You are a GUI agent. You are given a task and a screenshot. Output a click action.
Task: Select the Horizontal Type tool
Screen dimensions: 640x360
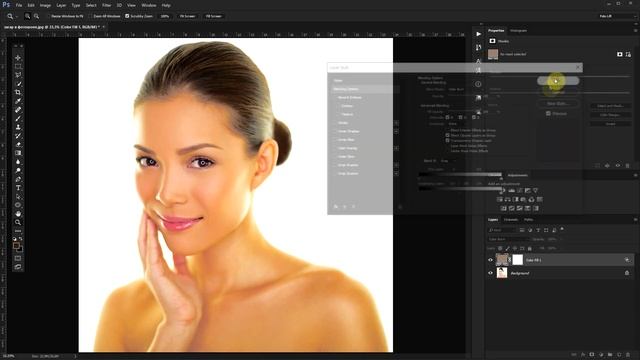(x=18, y=188)
